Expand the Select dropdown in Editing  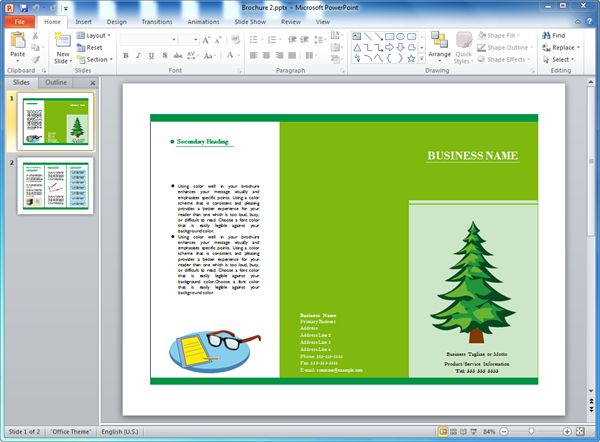560,59
